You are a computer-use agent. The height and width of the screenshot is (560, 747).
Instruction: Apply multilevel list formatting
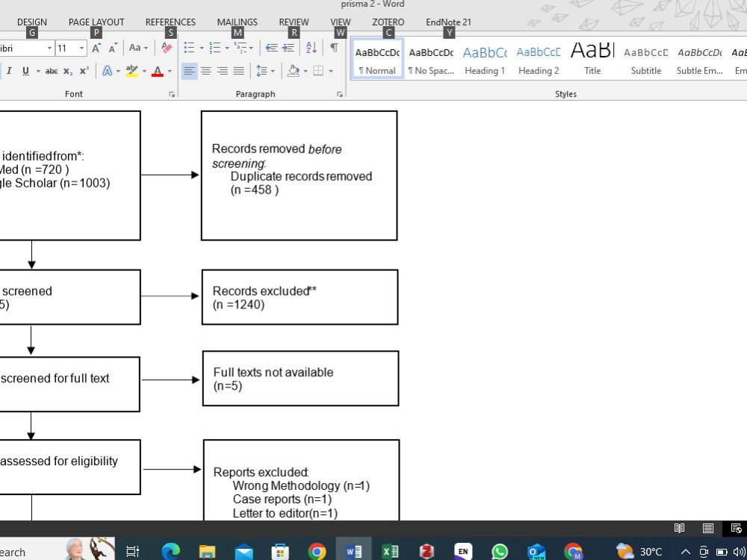click(x=240, y=48)
